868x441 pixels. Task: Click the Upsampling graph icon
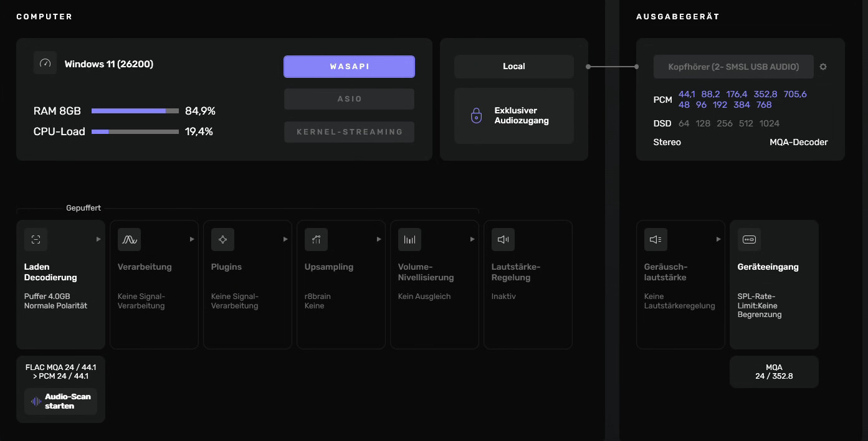click(316, 239)
